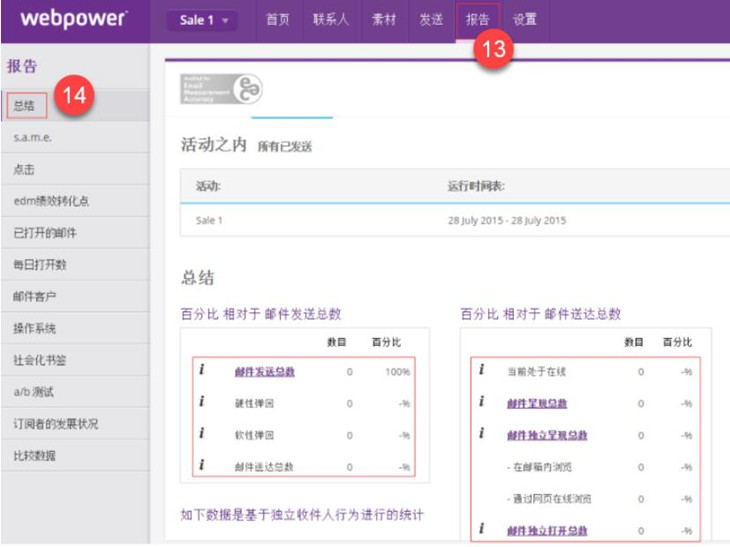Click info icon beside 邮件独立呈现总数

[482, 433]
